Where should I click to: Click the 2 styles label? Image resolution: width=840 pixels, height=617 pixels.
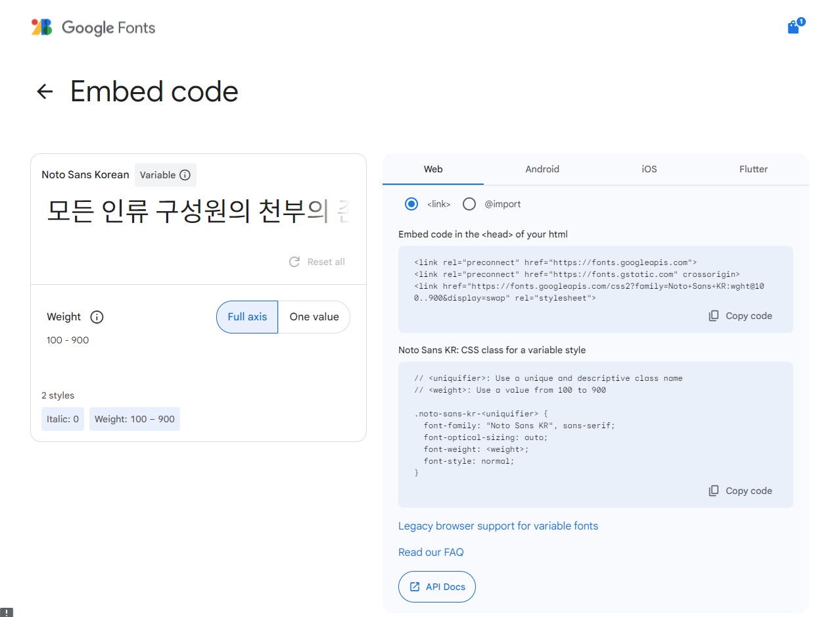(x=58, y=395)
